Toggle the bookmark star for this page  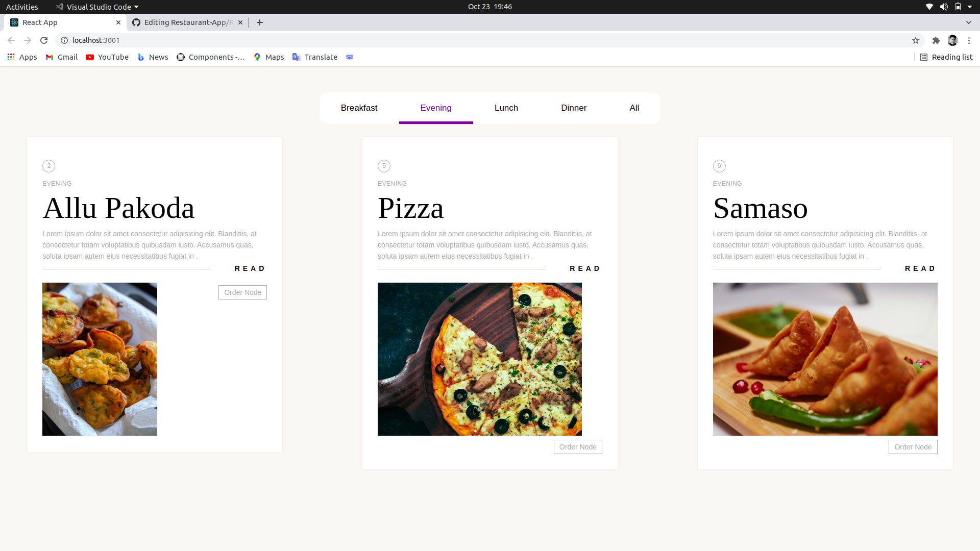pos(915,40)
